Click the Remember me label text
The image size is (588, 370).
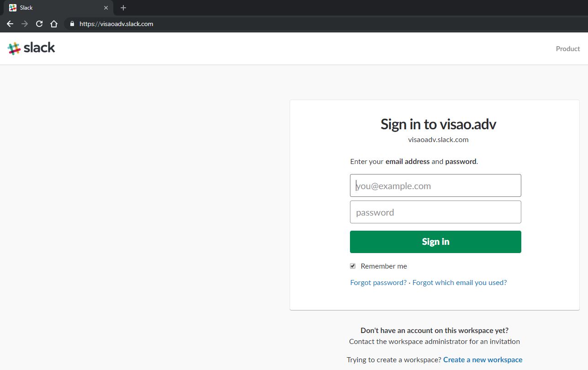[384, 266]
